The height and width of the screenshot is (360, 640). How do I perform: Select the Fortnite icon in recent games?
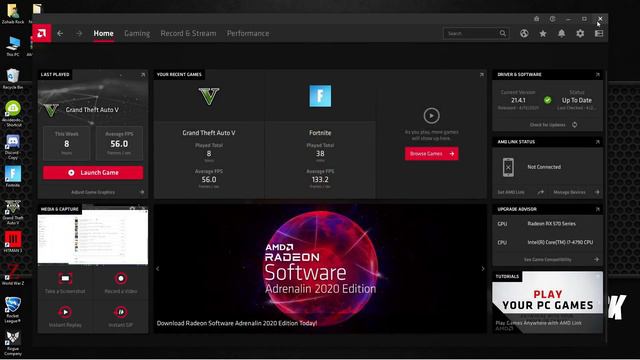pos(320,96)
